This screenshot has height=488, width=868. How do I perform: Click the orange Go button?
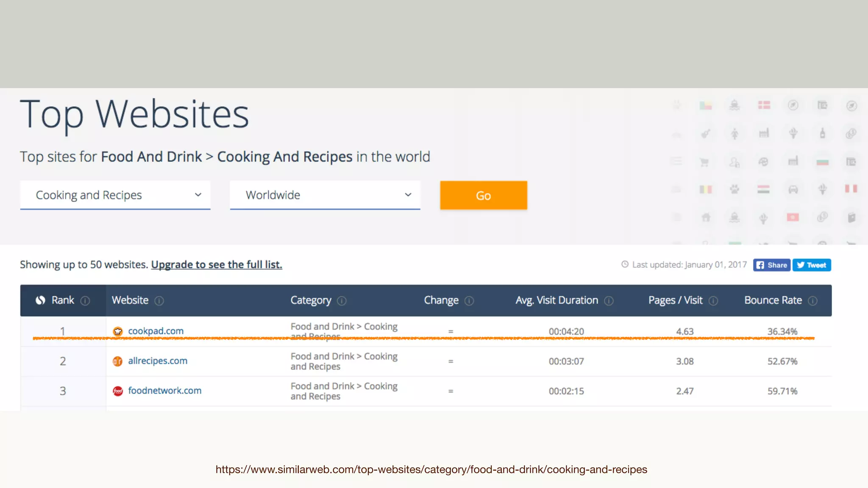pyautogui.click(x=484, y=195)
